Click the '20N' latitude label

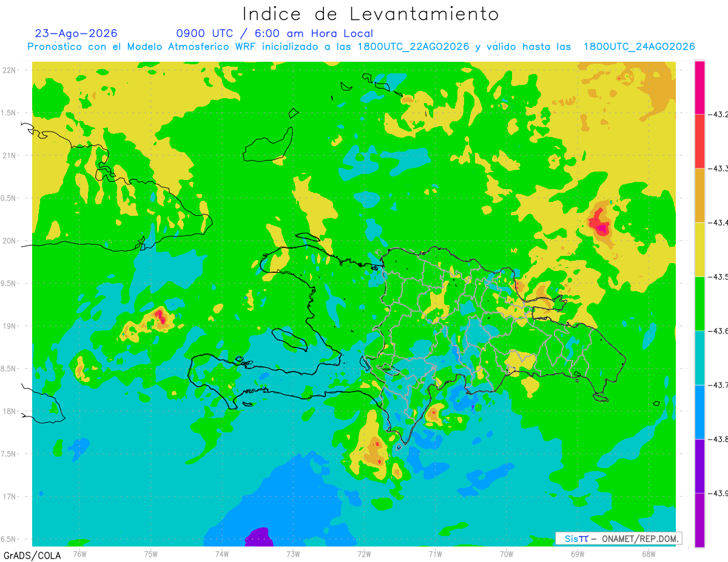pos(10,241)
